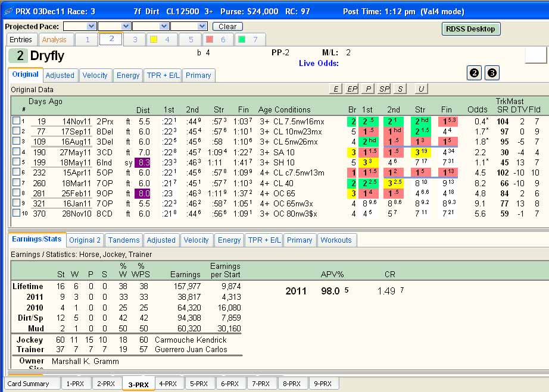Check the box for race line 10
The height and width of the screenshot is (392, 549).
point(16,212)
